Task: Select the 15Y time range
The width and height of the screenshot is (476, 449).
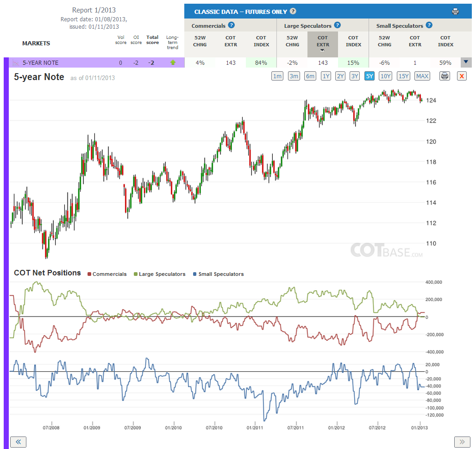Action: click(403, 76)
